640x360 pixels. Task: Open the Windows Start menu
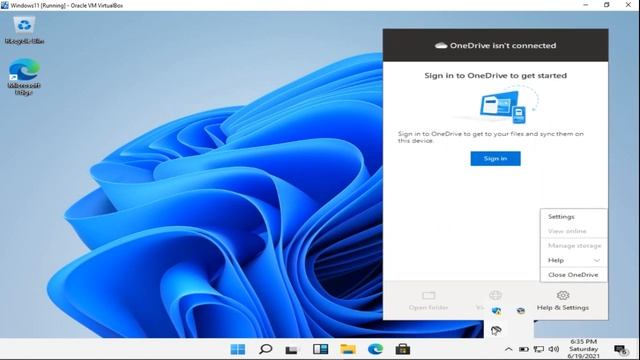(x=238, y=349)
